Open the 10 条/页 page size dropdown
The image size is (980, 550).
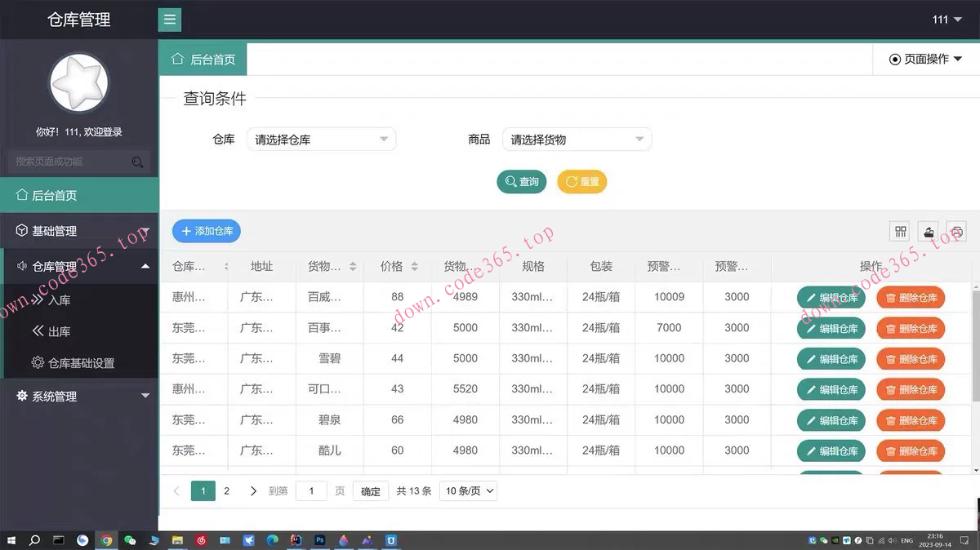[468, 490]
